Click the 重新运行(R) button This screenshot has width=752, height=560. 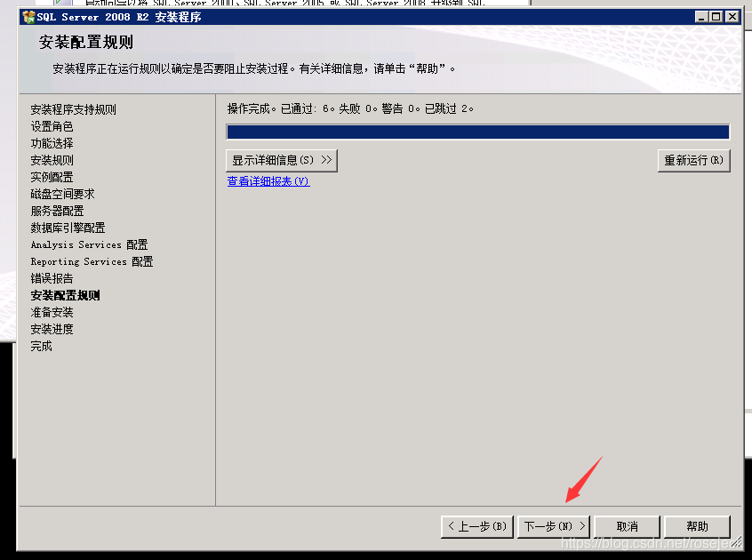point(693,160)
